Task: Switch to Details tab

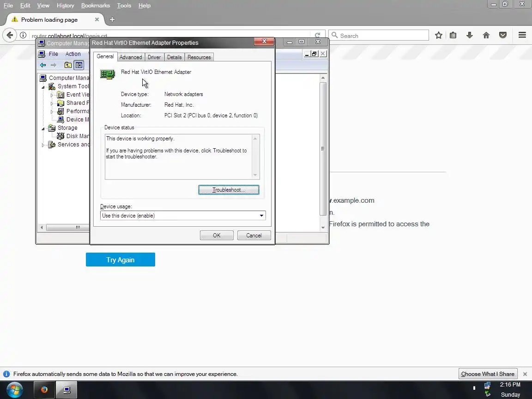Action: pos(175,57)
